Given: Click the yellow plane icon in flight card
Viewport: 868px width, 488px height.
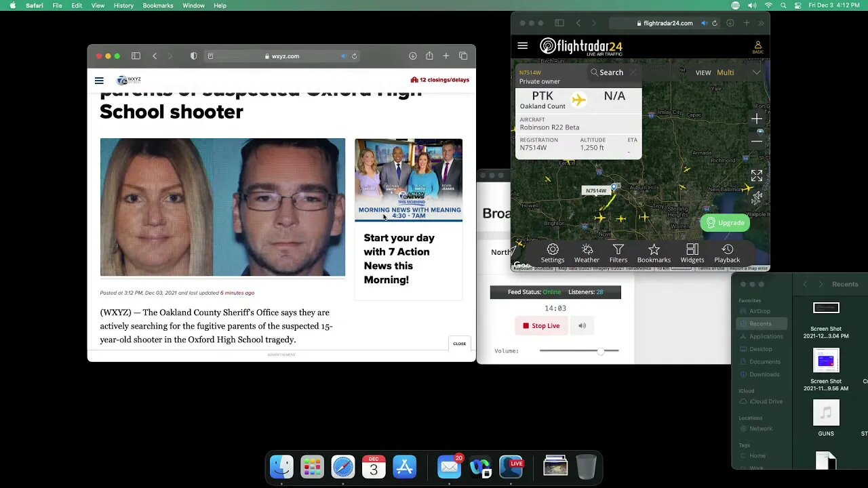Looking at the screenshot, I should [x=578, y=100].
